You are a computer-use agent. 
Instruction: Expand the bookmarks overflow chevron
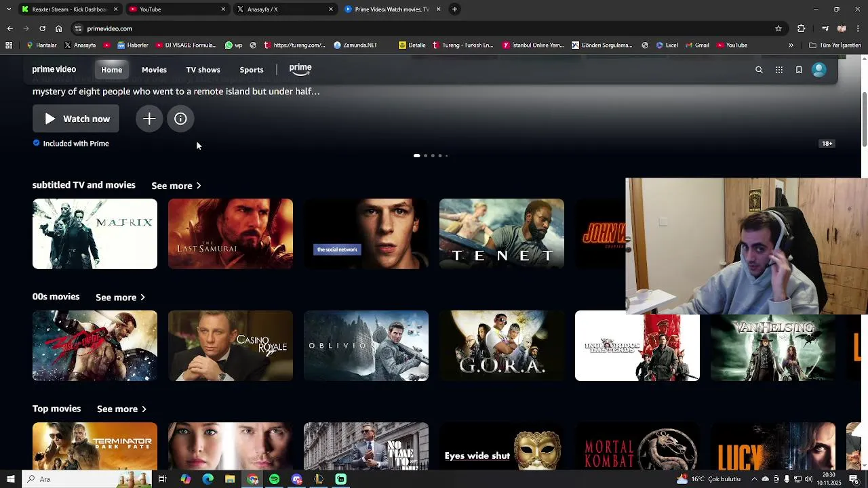[x=791, y=45]
